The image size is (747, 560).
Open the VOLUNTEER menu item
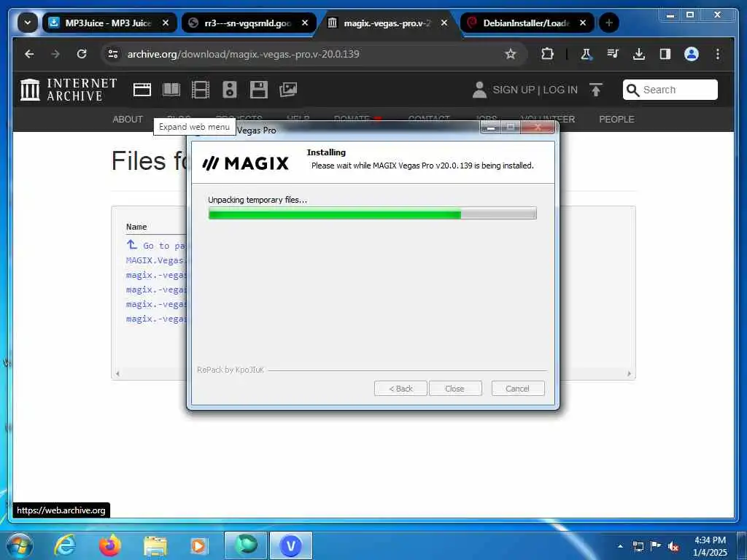pyautogui.click(x=548, y=120)
